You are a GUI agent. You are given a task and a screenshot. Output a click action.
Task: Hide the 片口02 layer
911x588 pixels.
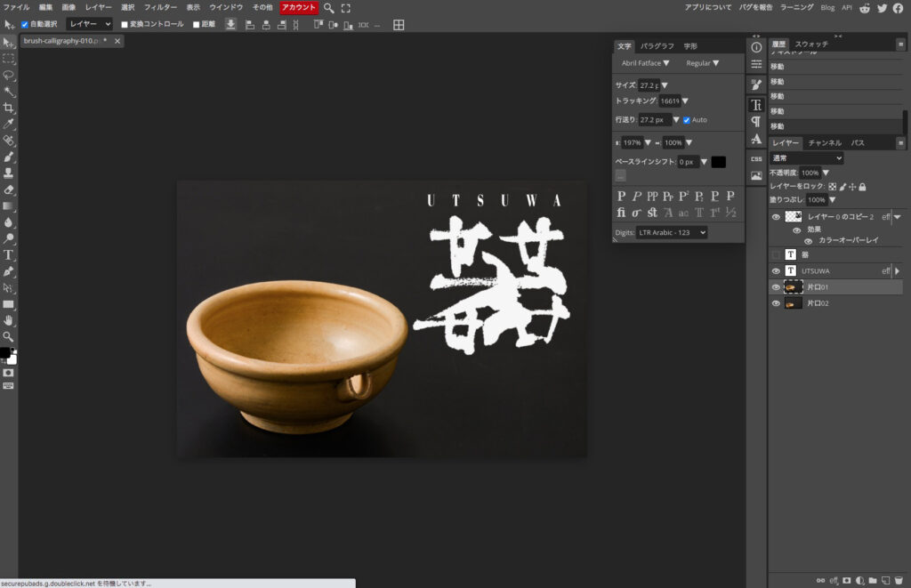pyautogui.click(x=776, y=303)
